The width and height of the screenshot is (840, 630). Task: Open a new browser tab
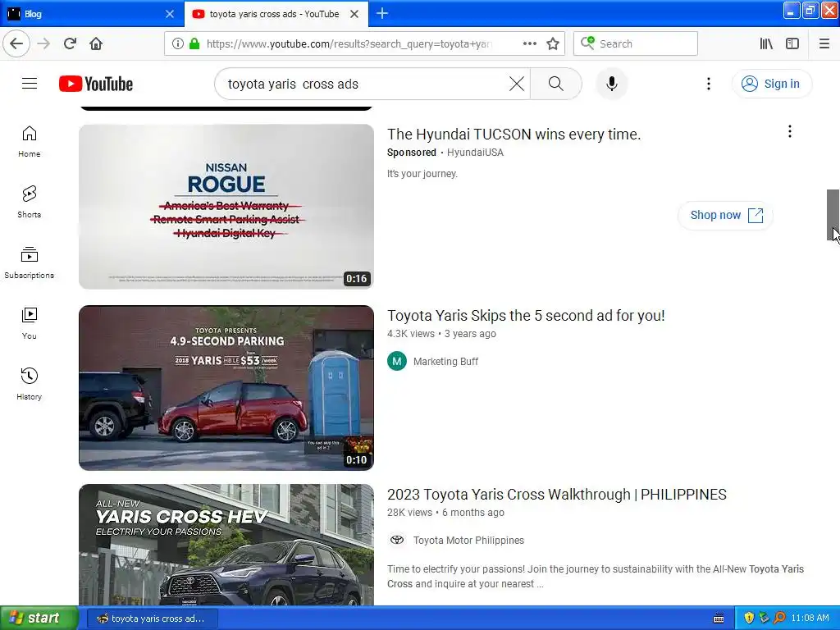[x=382, y=13]
